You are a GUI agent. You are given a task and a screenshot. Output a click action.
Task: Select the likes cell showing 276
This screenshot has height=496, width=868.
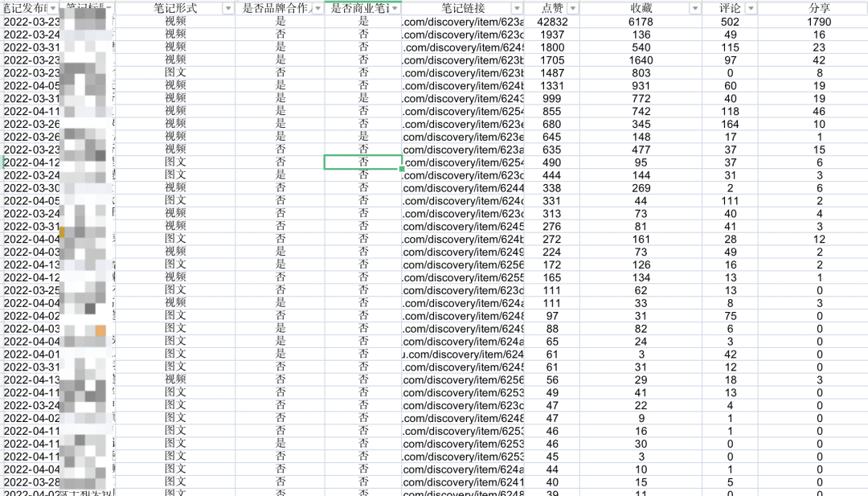(552, 226)
